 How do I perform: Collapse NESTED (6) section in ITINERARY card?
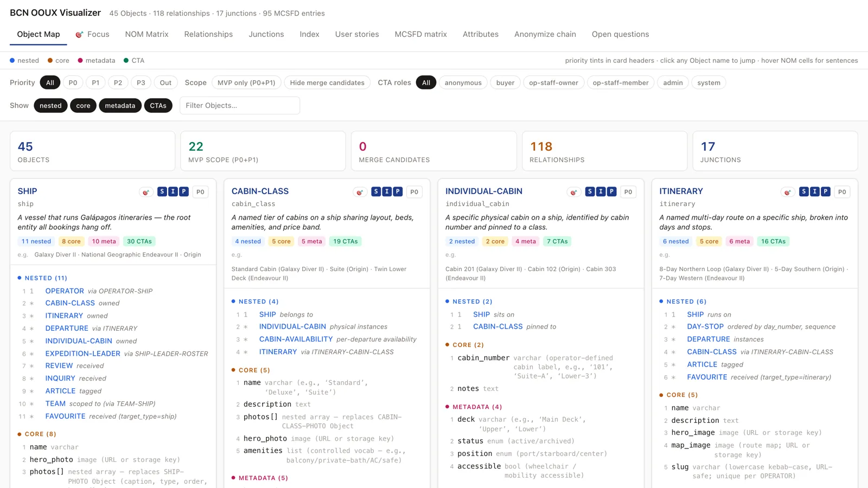point(683,301)
